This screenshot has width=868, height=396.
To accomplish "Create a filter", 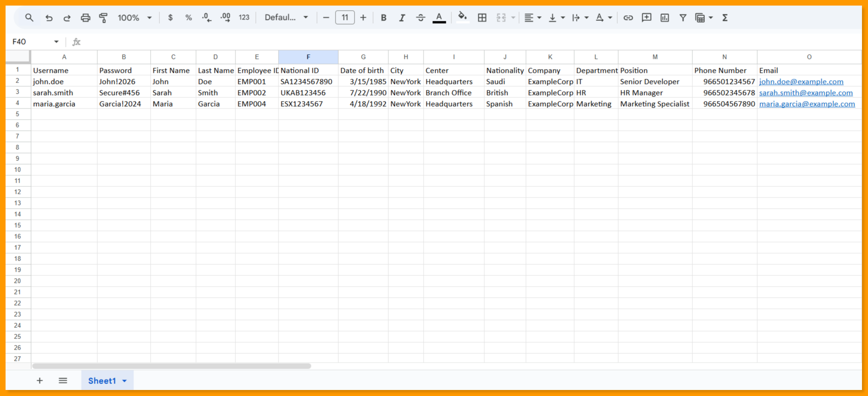I will [683, 18].
